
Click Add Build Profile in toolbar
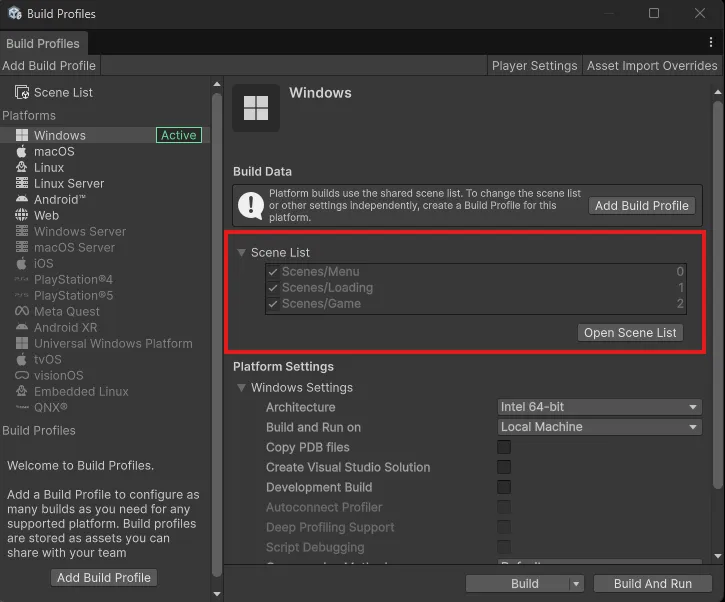[x=49, y=66]
